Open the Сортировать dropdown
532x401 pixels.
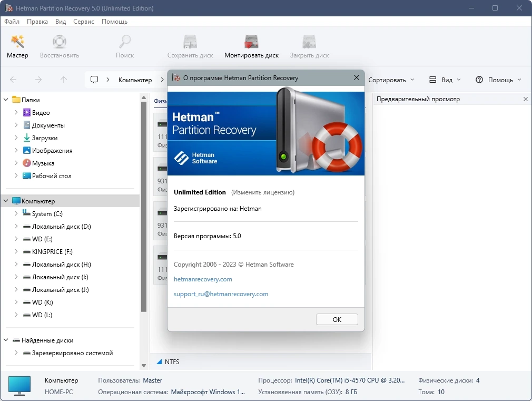pyautogui.click(x=391, y=80)
